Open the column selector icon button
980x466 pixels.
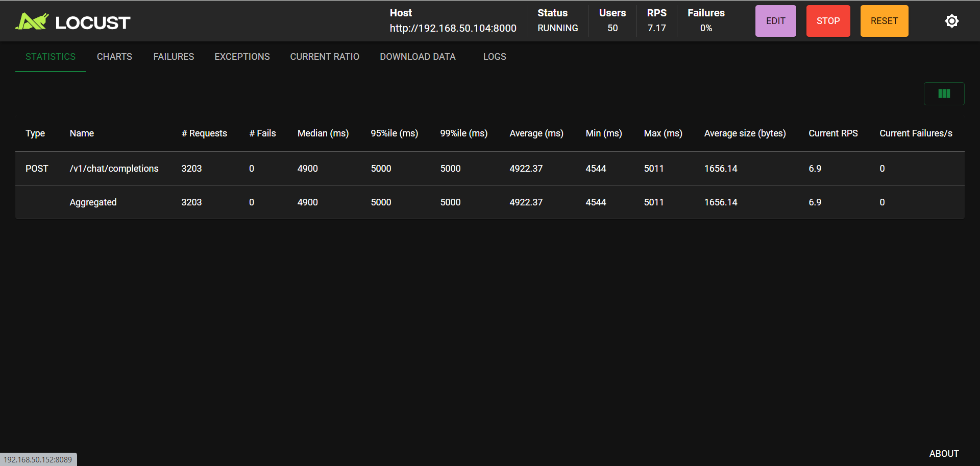(x=944, y=94)
